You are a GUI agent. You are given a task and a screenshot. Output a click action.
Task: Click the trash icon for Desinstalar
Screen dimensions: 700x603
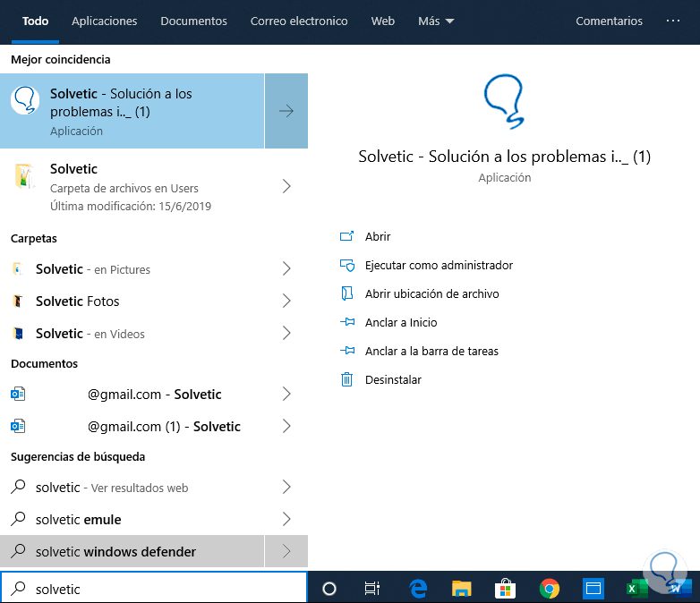[347, 379]
